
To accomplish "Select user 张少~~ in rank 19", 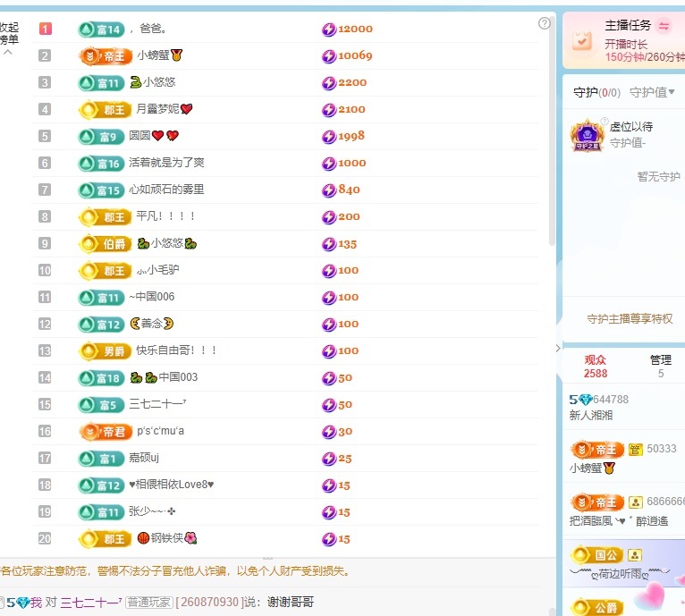I will (152, 511).
